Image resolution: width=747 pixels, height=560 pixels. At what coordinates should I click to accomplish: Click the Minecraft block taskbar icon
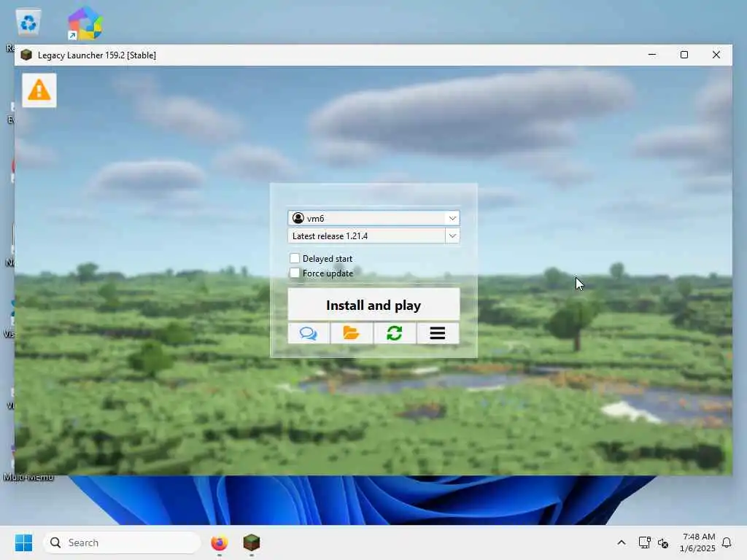point(252,542)
